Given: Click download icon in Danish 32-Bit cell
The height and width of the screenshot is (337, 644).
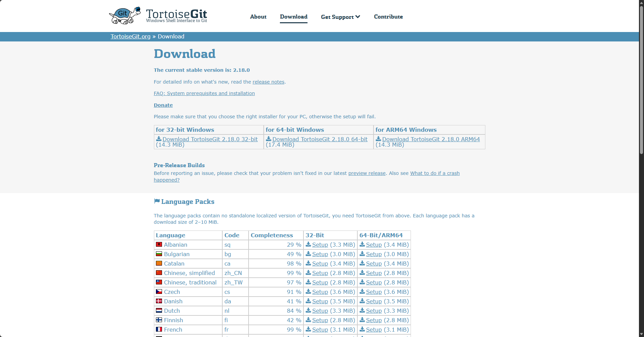Looking at the screenshot, I should pos(308,301).
